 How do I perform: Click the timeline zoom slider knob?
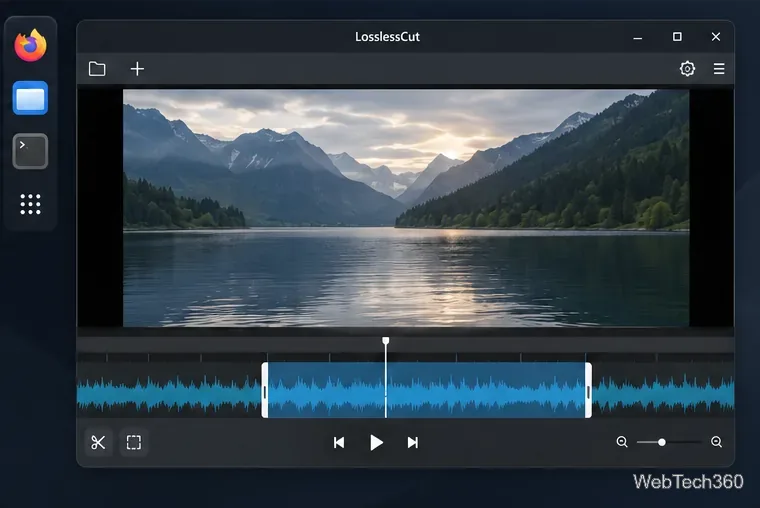click(662, 442)
